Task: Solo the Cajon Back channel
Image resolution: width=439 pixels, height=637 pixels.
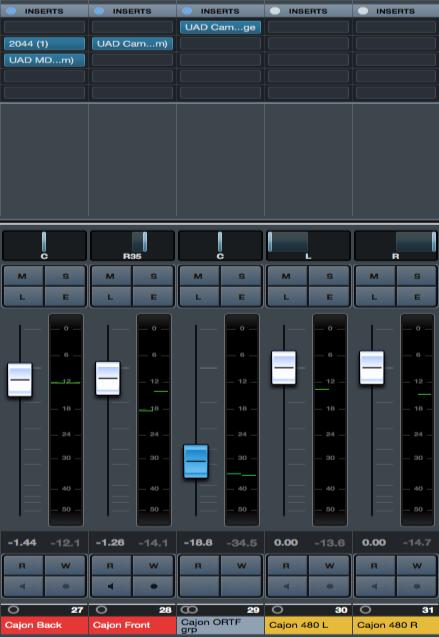Action: 65,276
